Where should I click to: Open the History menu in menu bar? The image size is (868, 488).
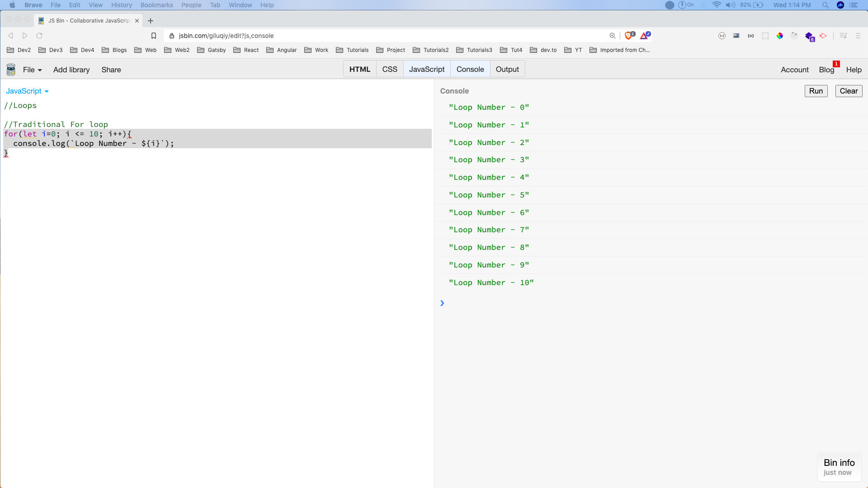(122, 5)
